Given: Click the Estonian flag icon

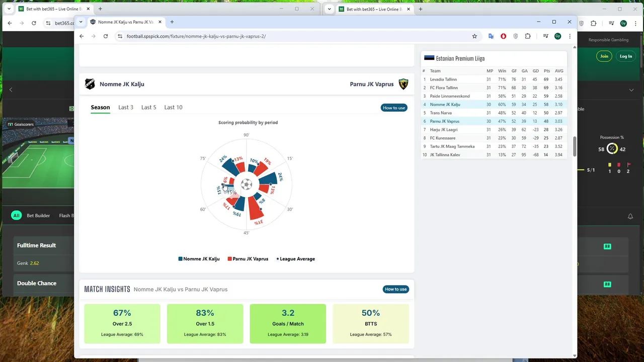Looking at the screenshot, I should pyautogui.click(x=429, y=58).
